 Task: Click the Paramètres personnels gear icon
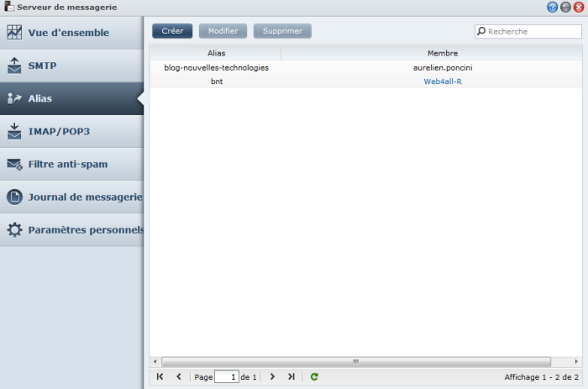point(14,229)
